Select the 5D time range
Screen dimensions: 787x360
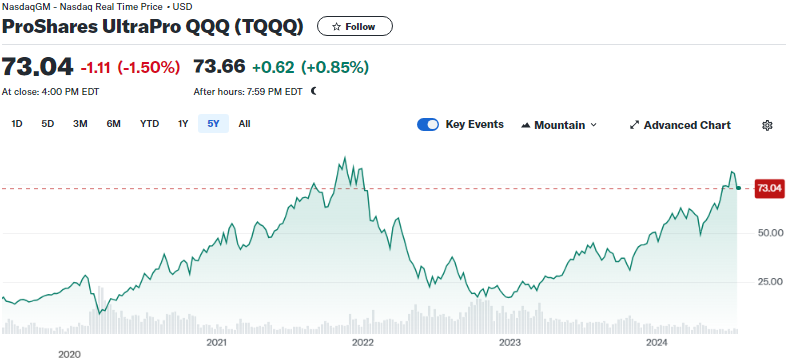click(48, 124)
